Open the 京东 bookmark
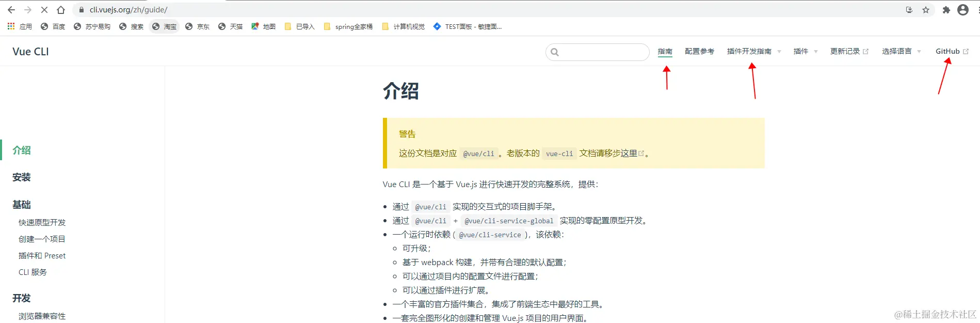The width and height of the screenshot is (980, 323). click(x=197, y=26)
